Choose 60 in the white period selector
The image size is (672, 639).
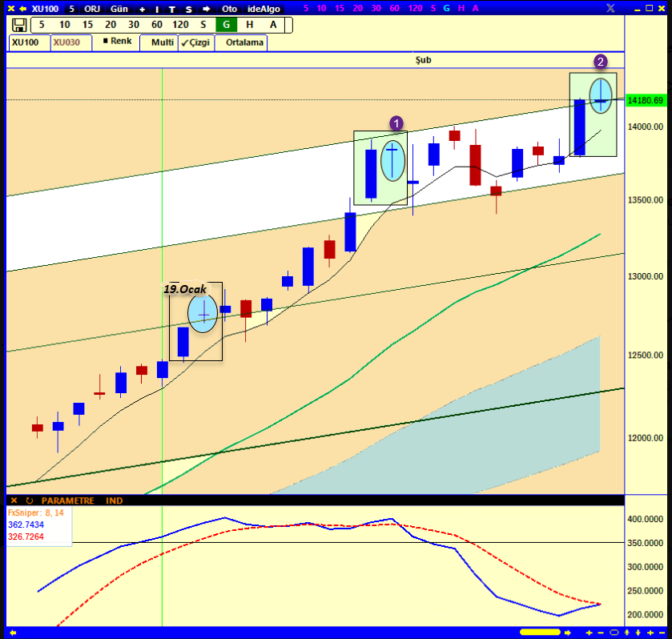point(157,25)
